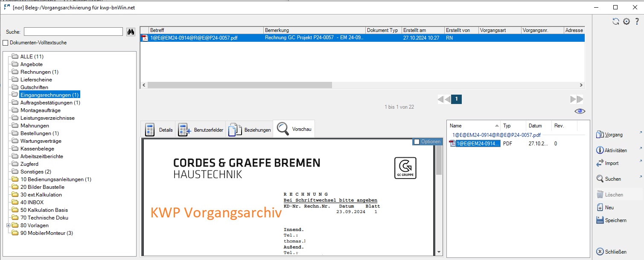Jump to the last results page

coord(580,99)
